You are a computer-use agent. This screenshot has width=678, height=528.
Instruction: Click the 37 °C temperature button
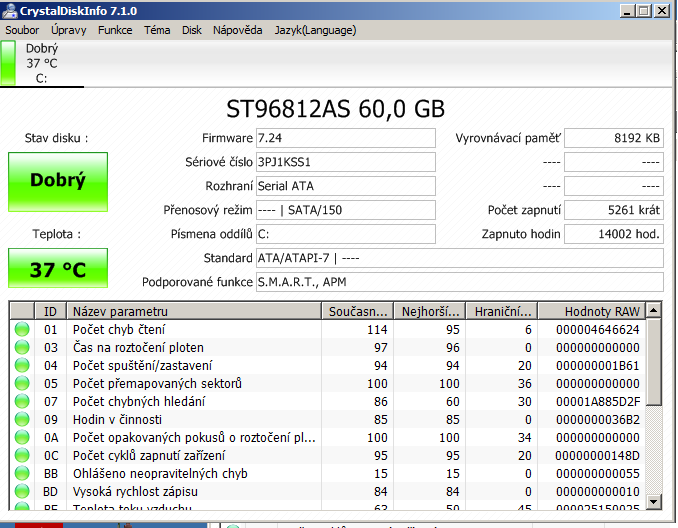click(57, 269)
